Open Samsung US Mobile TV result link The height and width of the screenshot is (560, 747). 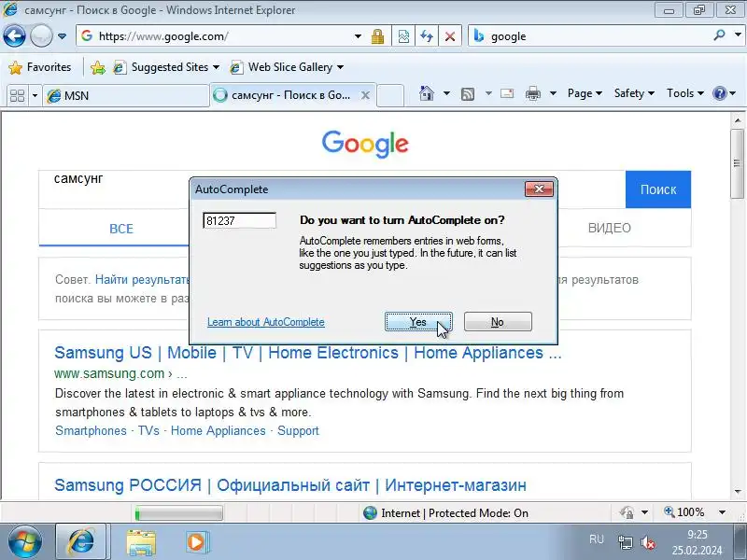pos(308,353)
